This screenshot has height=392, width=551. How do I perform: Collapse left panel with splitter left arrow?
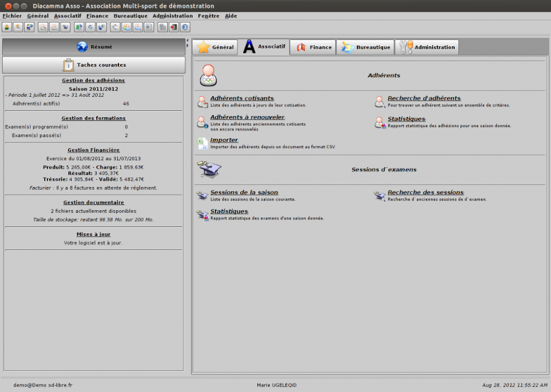[x=187, y=40]
